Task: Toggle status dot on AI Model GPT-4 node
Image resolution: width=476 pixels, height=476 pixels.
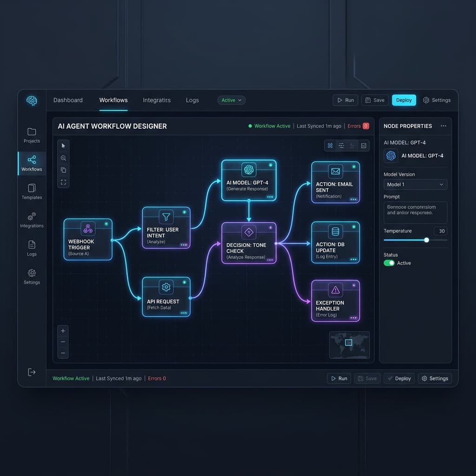Action: pos(271,165)
